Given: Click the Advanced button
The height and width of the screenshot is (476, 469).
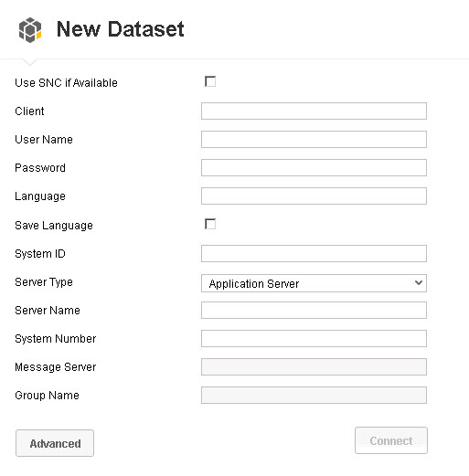Looking at the screenshot, I should click(55, 443).
